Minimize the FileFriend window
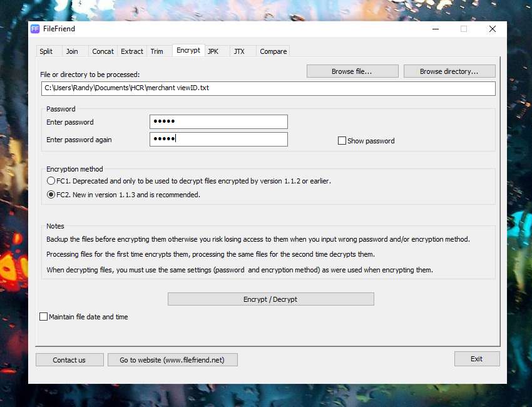The height and width of the screenshot is (407, 532). [x=436, y=29]
